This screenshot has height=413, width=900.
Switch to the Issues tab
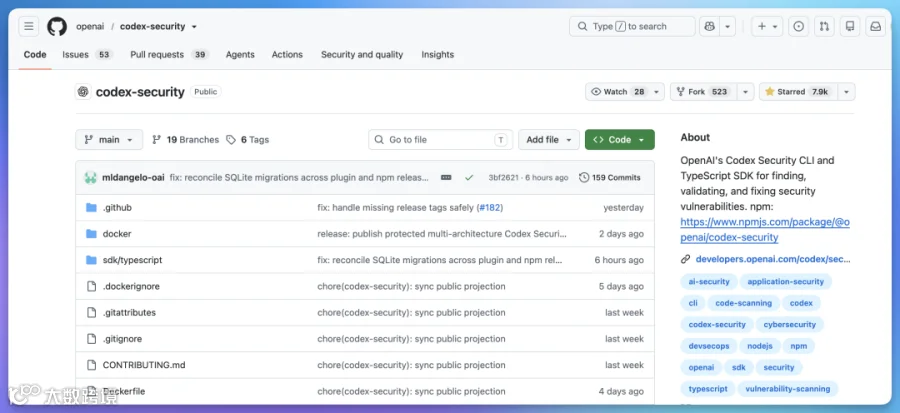click(x=87, y=54)
